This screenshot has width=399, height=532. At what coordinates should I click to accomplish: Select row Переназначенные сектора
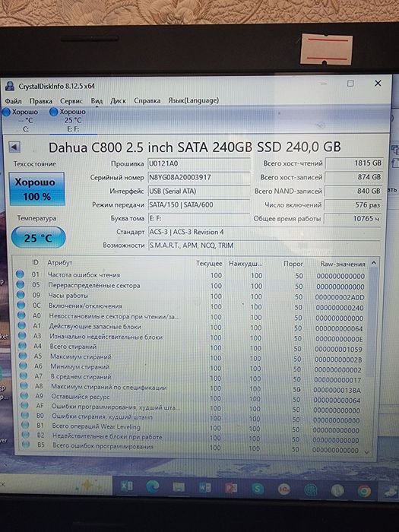[192, 285]
